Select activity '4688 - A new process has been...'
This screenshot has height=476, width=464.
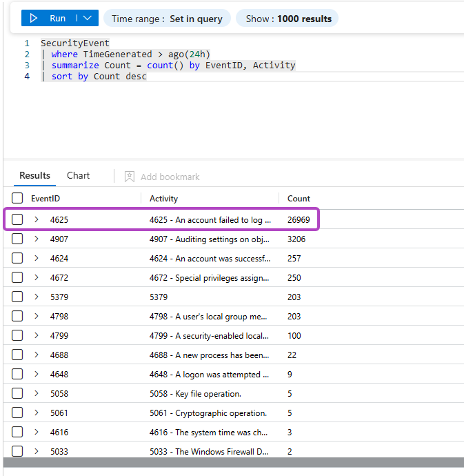(209, 355)
